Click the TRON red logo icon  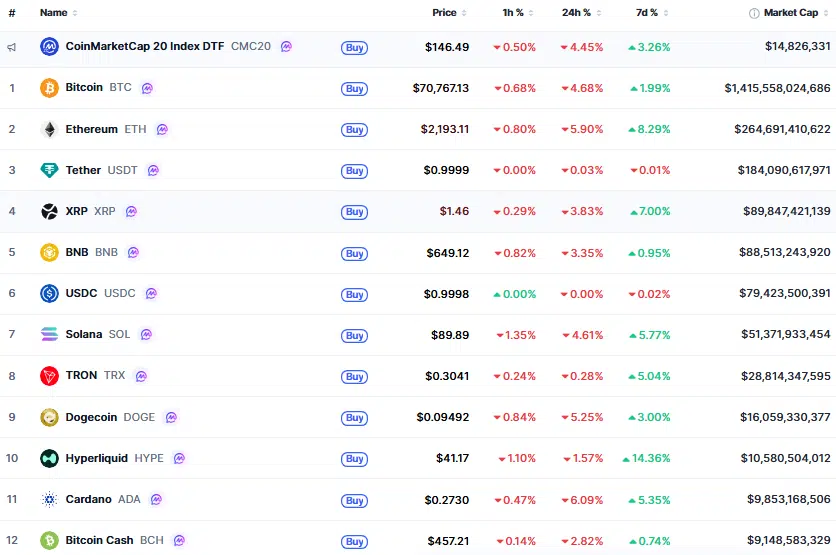[49, 376]
